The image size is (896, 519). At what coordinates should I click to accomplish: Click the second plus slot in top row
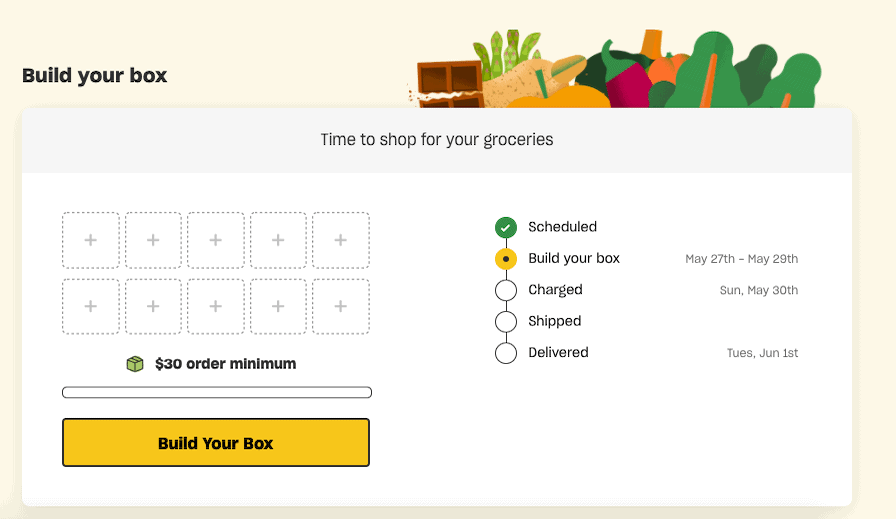pyautogui.click(x=153, y=240)
